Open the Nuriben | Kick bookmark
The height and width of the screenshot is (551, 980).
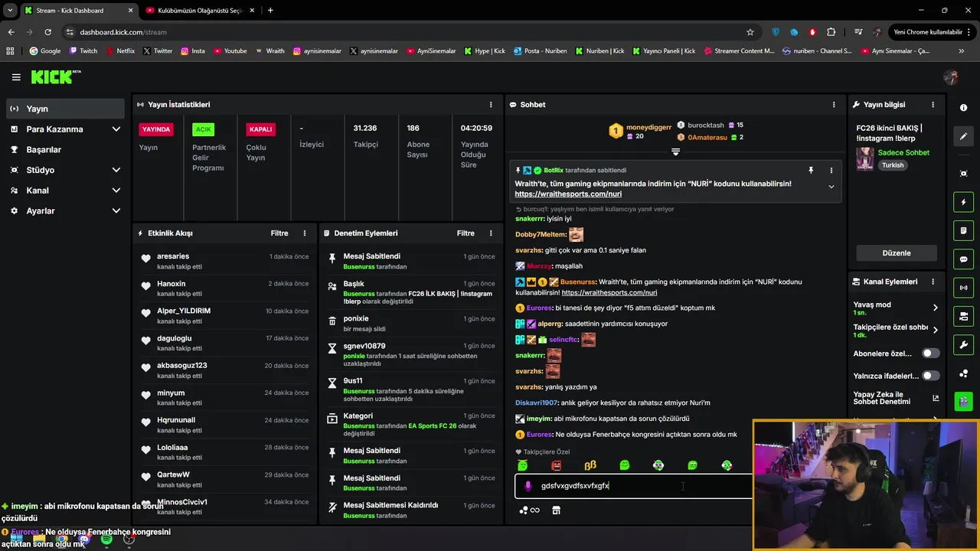(599, 51)
